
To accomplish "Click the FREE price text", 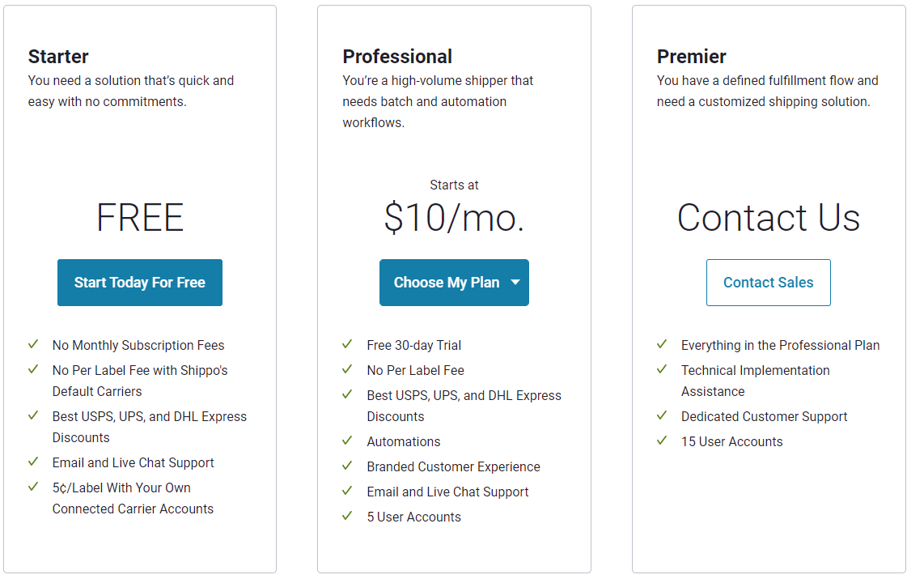I will pyautogui.click(x=140, y=218).
